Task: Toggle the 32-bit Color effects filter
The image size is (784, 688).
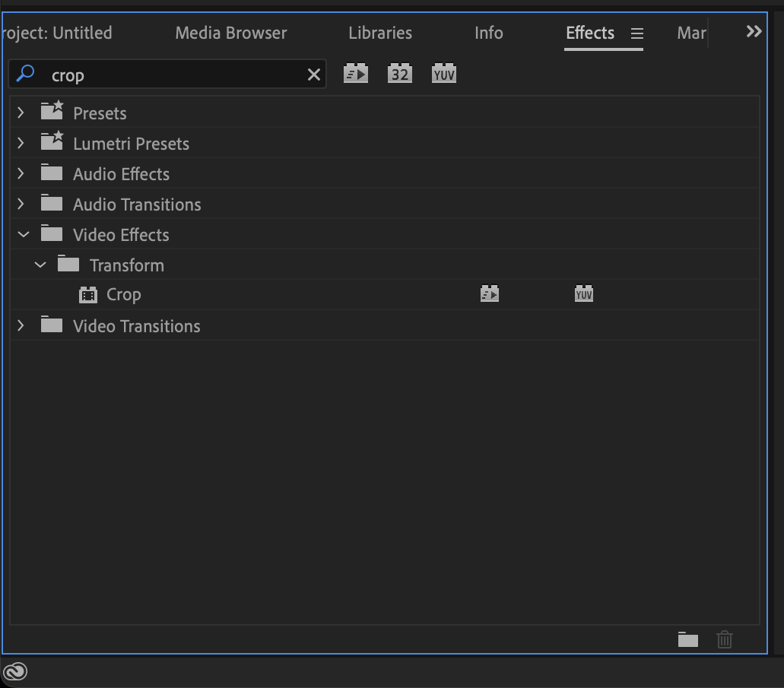Action: coord(399,74)
